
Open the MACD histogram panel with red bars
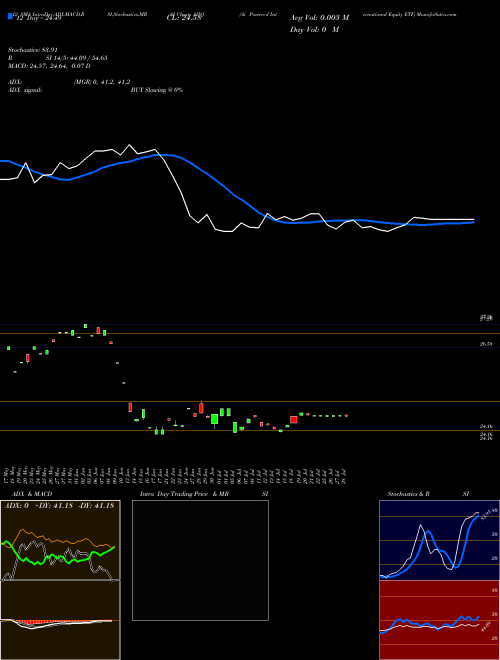pyautogui.click(x=60, y=620)
